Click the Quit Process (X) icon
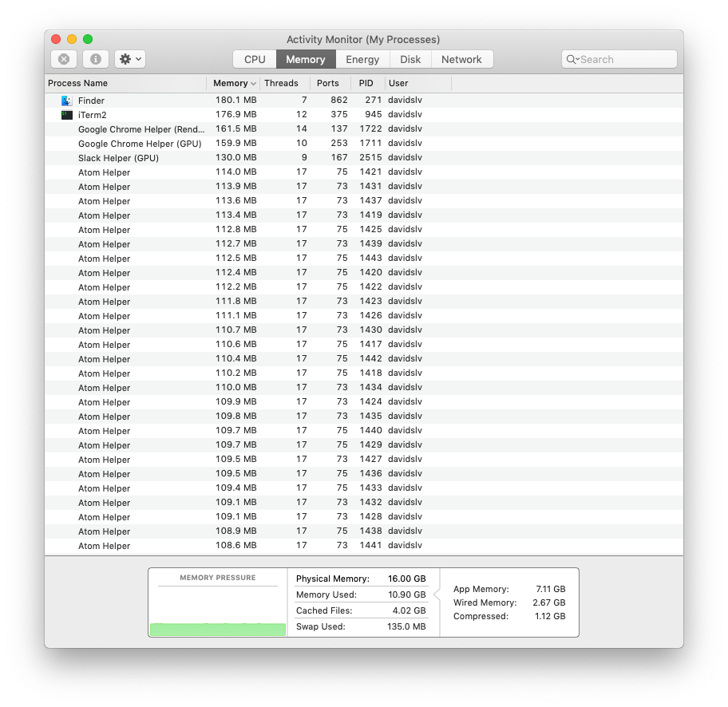 pyautogui.click(x=64, y=58)
